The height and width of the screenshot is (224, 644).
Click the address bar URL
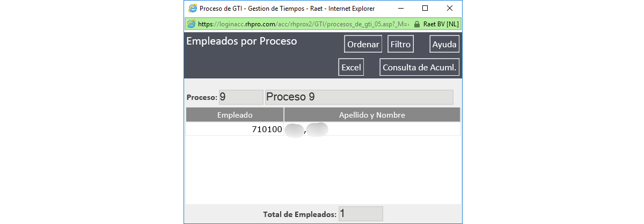click(x=303, y=24)
